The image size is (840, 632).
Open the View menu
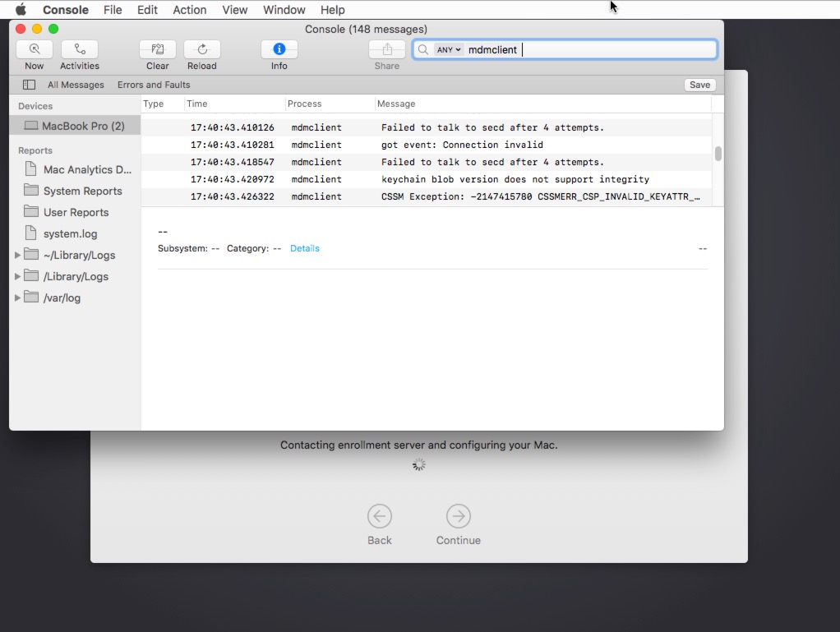pos(234,10)
